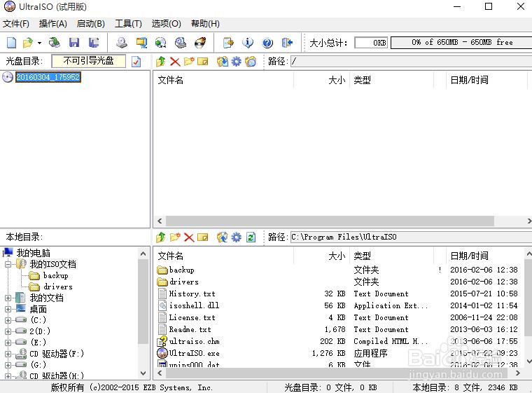Click the green refresh icon in local toolbar
Viewport: 532px width, 393px height.
(x=251, y=237)
